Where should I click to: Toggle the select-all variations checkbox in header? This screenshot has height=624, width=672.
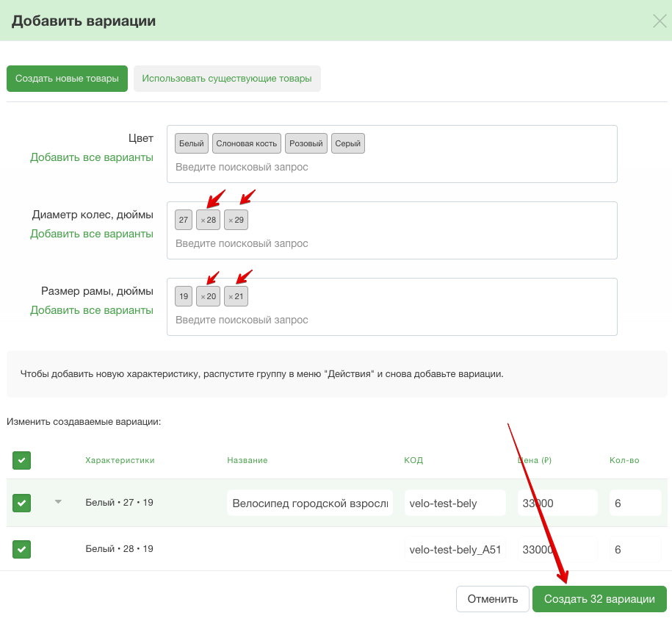point(21,460)
